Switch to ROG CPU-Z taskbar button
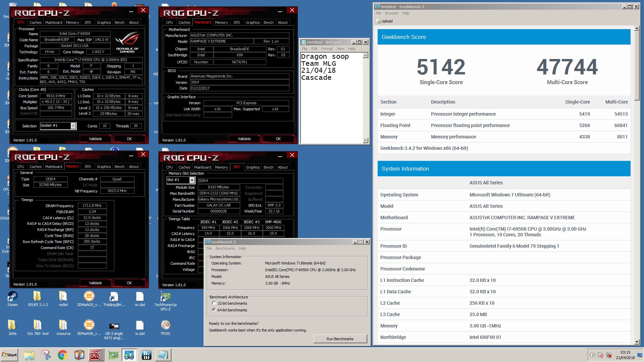644x362 pixels. 96,355
